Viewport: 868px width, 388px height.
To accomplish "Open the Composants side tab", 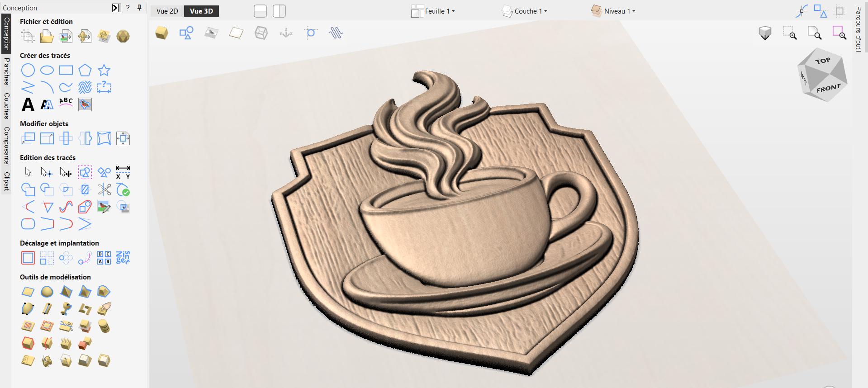I will (x=6, y=145).
